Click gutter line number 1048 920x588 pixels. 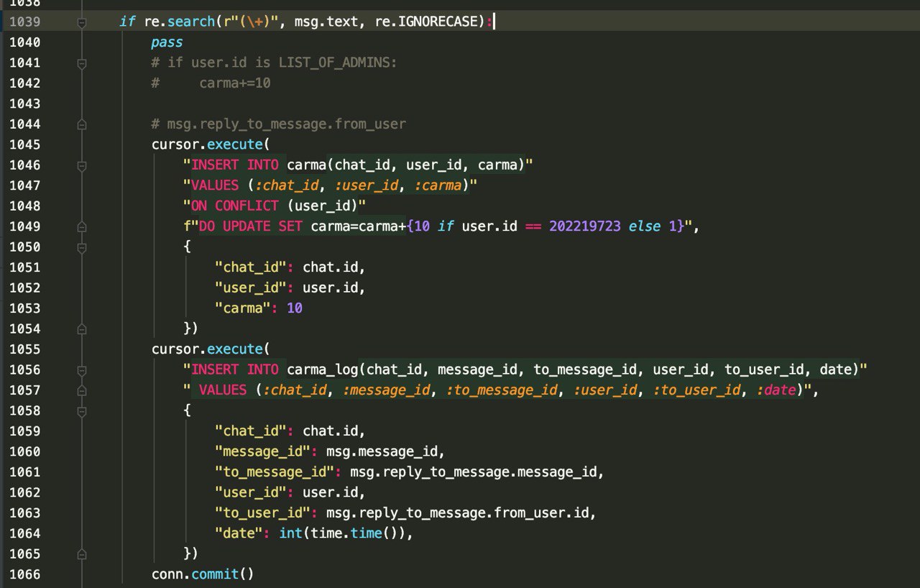(x=24, y=206)
